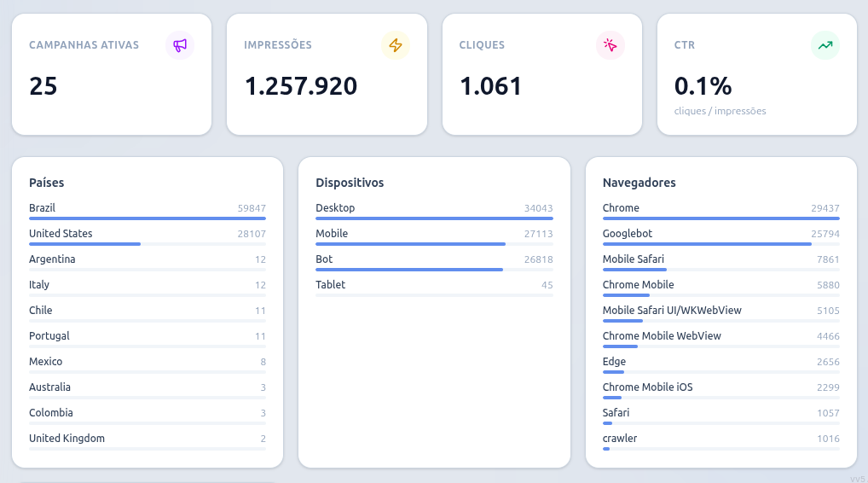Click the Desktop device label
Image resolution: width=868 pixels, height=483 pixels.
click(335, 207)
